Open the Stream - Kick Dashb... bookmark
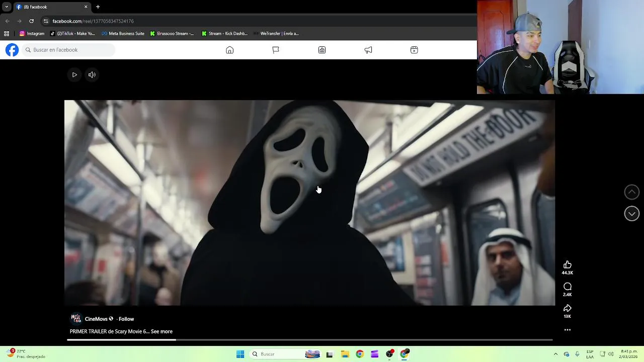The image size is (644, 362). pyautogui.click(x=224, y=34)
